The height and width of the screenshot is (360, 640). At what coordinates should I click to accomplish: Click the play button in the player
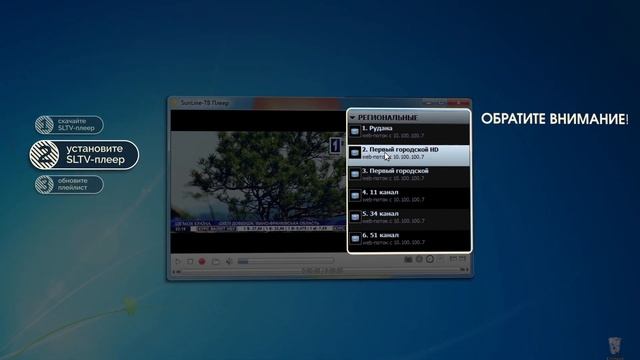click(178, 261)
